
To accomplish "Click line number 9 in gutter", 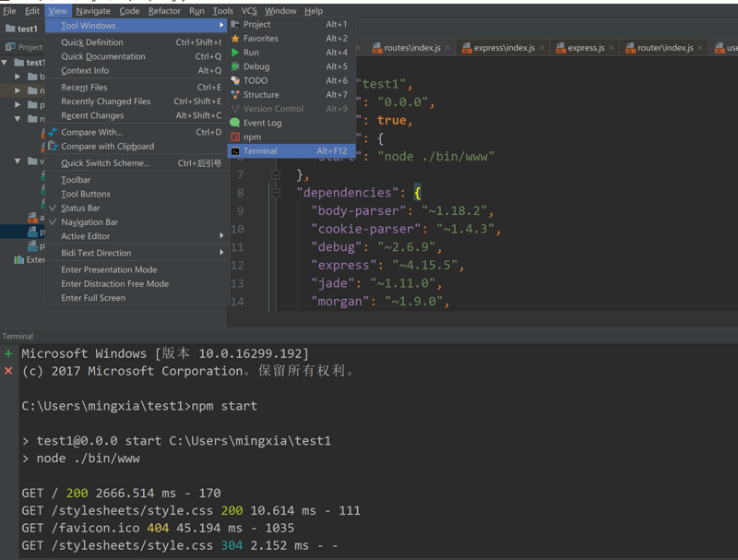I will (x=240, y=211).
